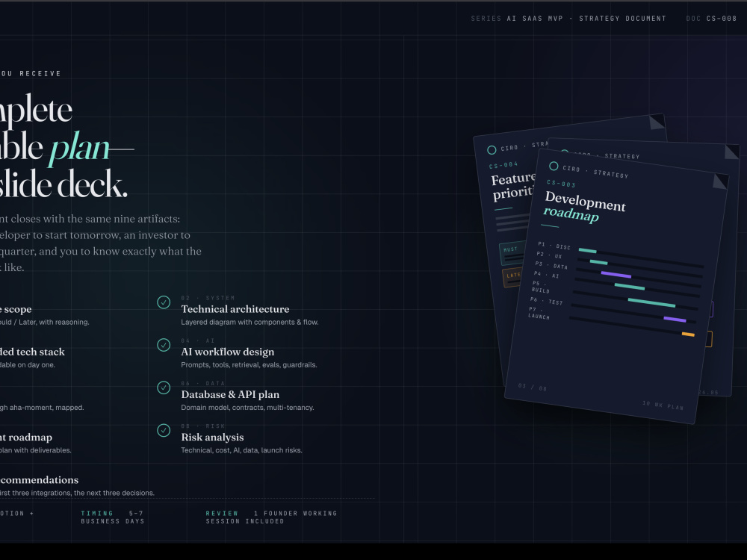The height and width of the screenshot is (560, 747).
Task: Click 'Technical, cost, AI, data, launch risks.' text
Action: (x=241, y=450)
